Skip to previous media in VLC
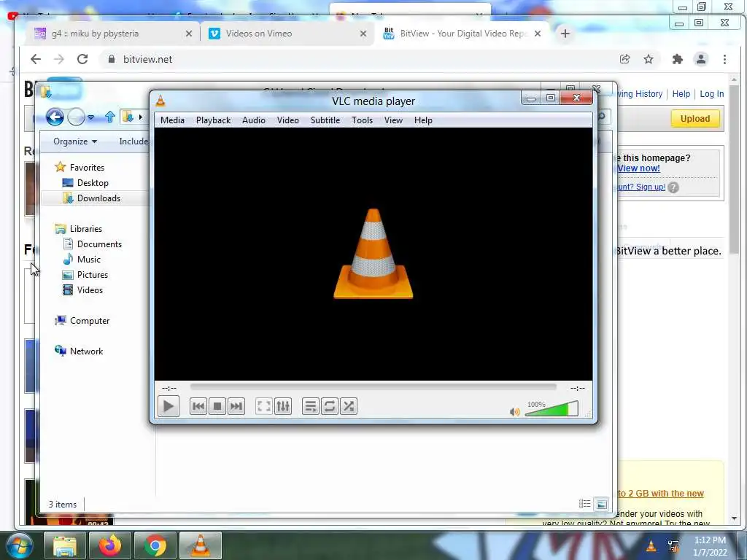 (198, 406)
